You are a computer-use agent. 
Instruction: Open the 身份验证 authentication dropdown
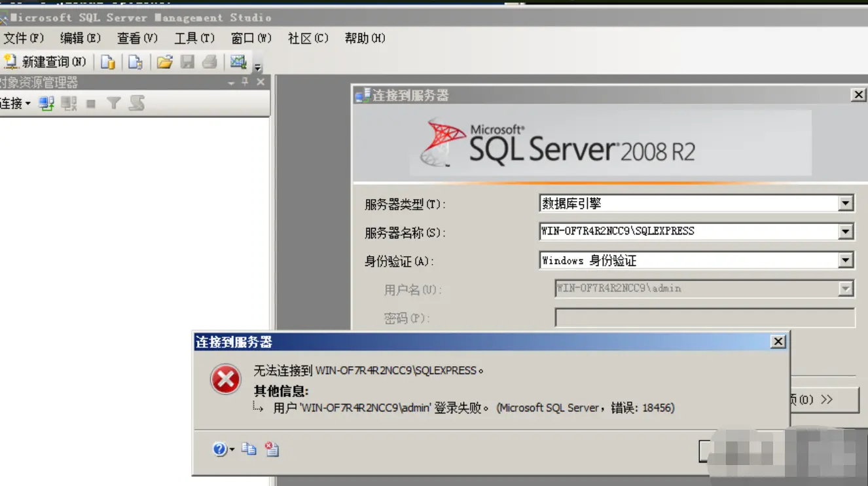(846, 260)
